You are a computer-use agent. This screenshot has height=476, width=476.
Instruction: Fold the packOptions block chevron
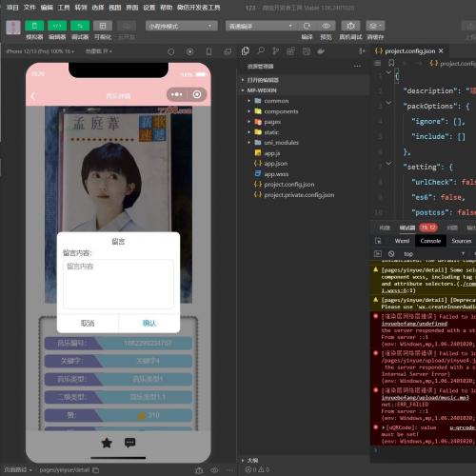[388, 103]
